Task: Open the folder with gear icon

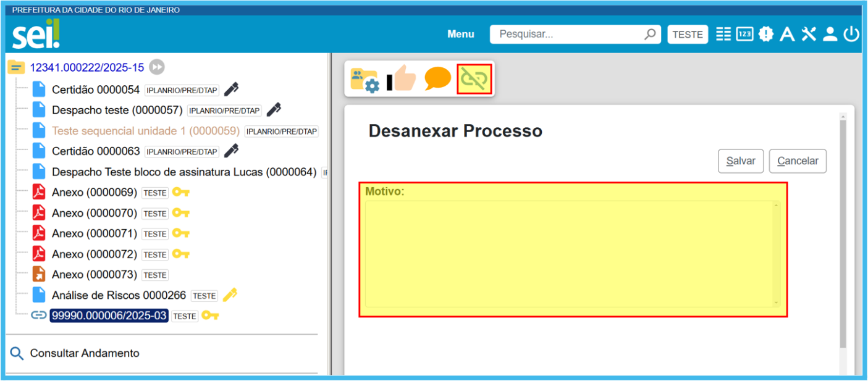Action: tap(364, 80)
